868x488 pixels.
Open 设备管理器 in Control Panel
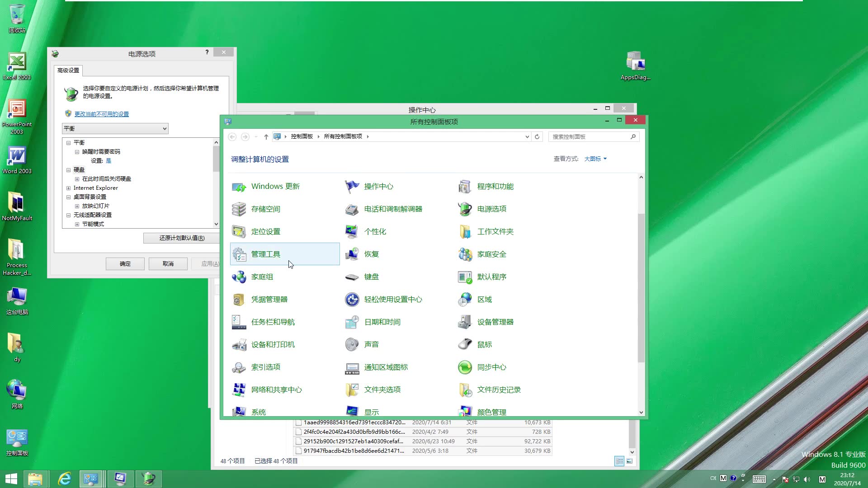[x=495, y=322]
